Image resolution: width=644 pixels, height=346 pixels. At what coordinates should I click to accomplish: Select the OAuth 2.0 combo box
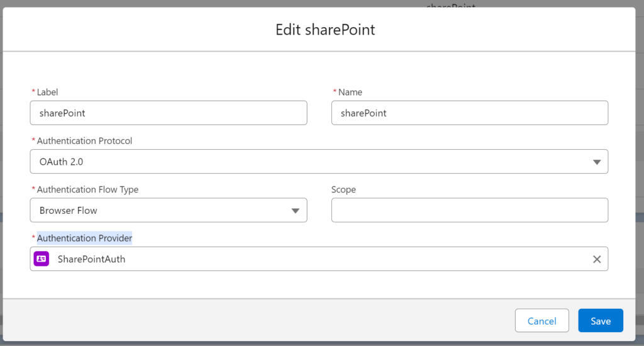(319, 162)
